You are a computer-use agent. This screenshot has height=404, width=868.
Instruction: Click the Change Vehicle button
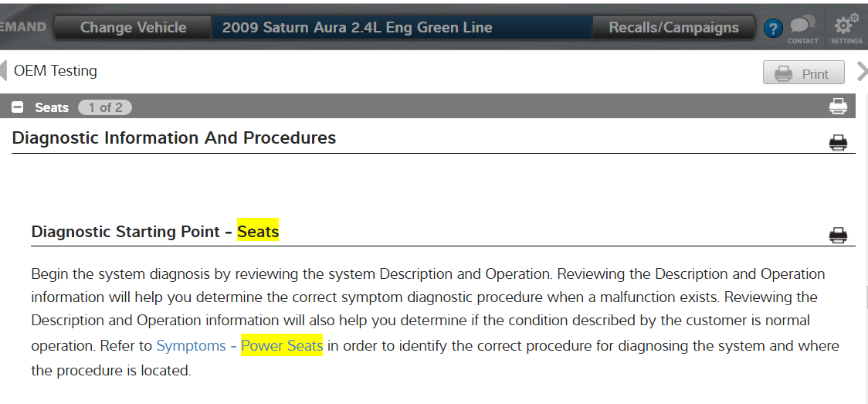click(x=133, y=28)
